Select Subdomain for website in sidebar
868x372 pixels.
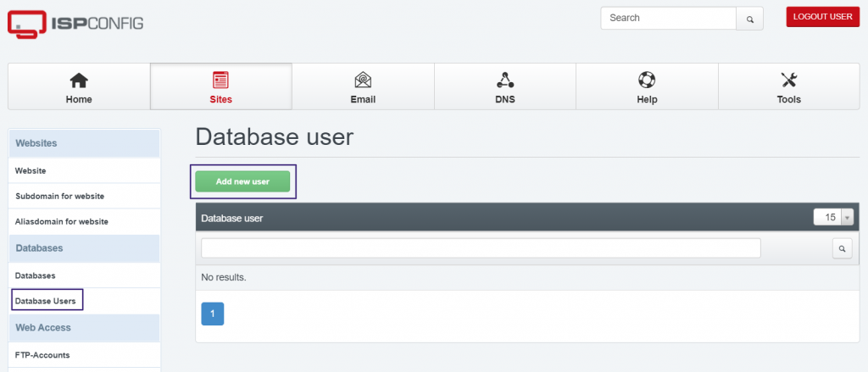pos(60,196)
